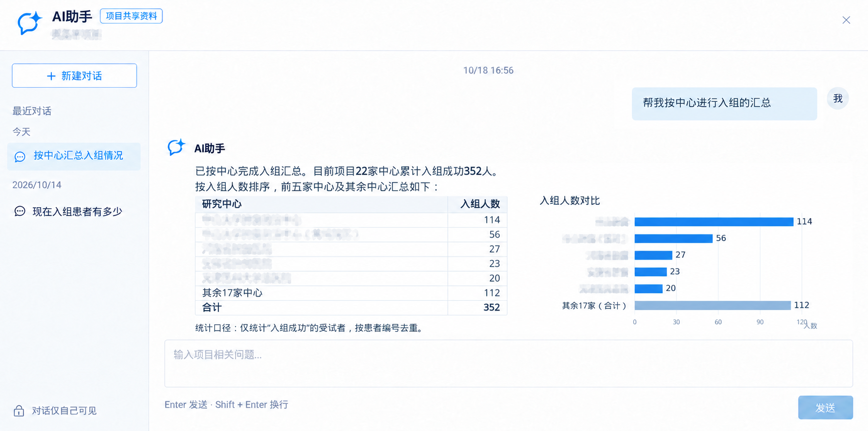Click the chat bubble icon beside 按中心汇总入组情况
This screenshot has width=868, height=431.
[20, 157]
